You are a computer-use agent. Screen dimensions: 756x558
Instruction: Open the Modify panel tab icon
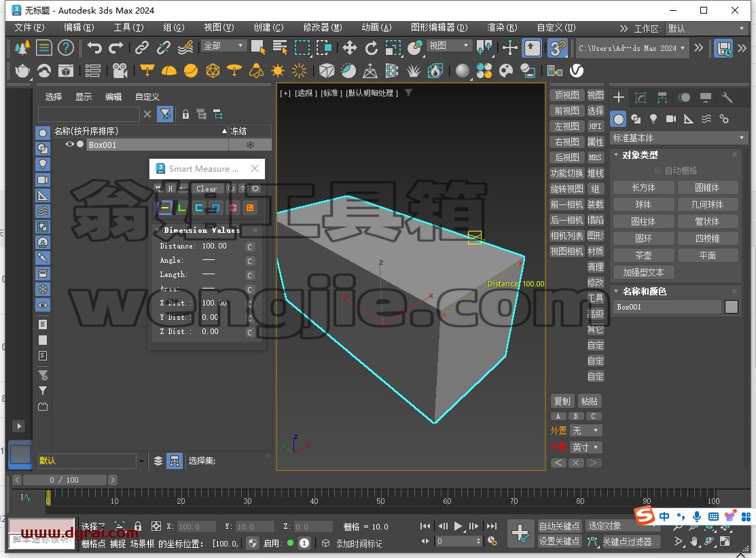[x=641, y=98]
